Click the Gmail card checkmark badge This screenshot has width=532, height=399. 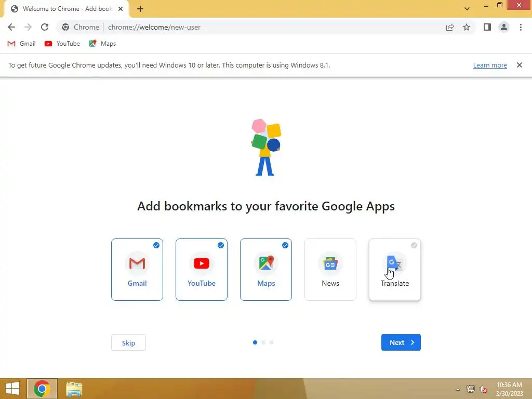click(156, 245)
